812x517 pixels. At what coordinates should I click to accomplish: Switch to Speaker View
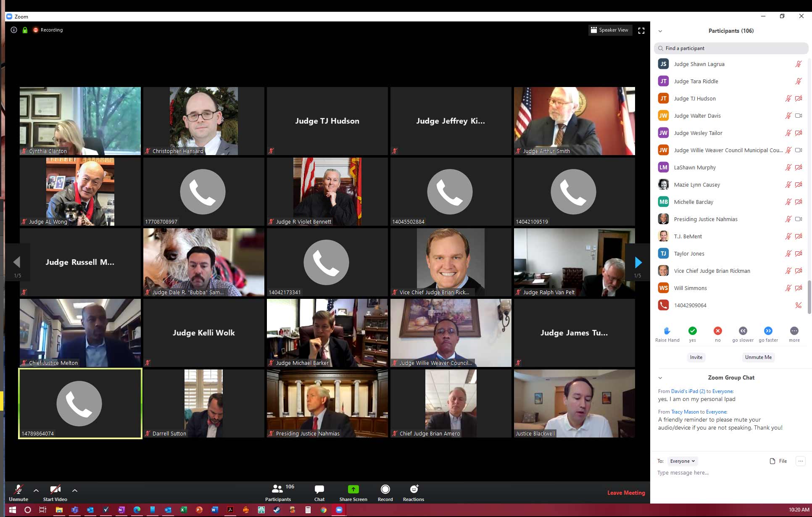pyautogui.click(x=610, y=30)
